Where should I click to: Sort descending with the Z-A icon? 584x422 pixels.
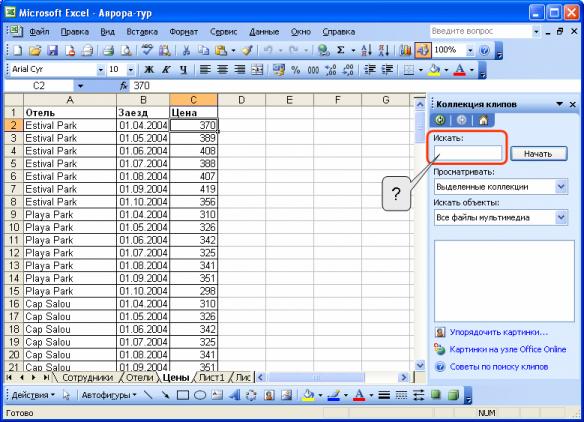click(384, 50)
